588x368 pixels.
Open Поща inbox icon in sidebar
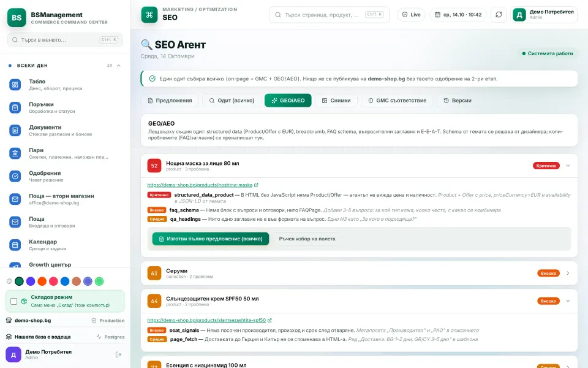click(15, 222)
